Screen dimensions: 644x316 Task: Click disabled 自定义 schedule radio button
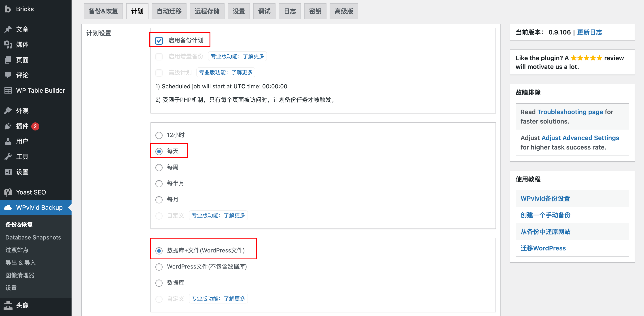pyautogui.click(x=159, y=216)
